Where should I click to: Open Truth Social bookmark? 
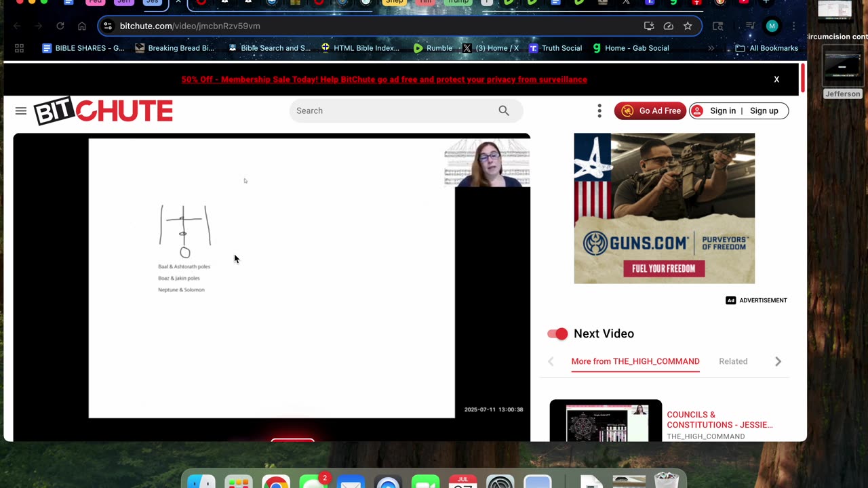click(x=555, y=48)
